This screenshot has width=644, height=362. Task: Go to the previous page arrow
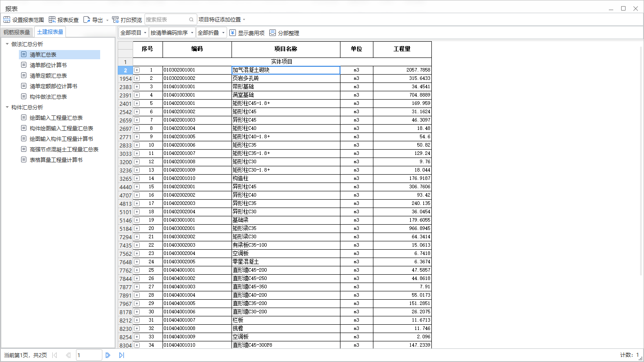pos(68,355)
